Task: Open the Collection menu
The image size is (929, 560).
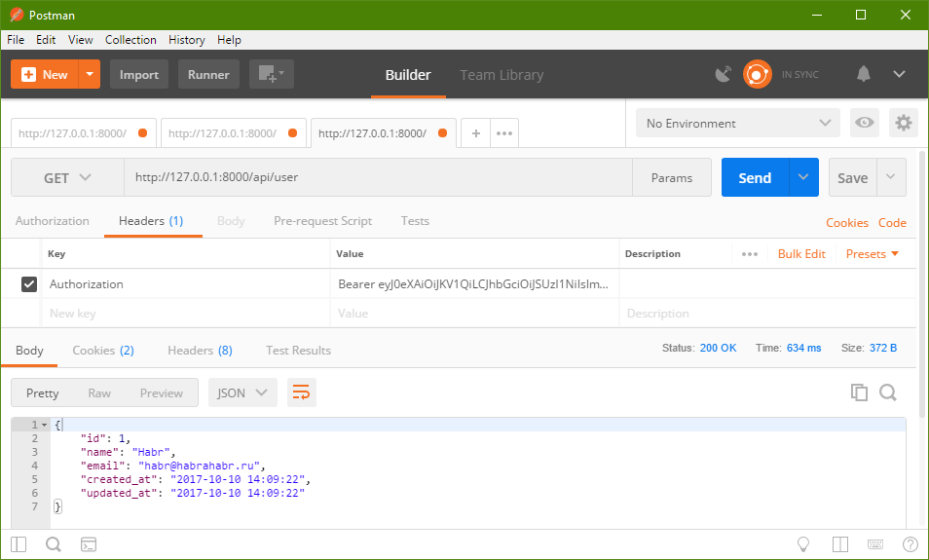Action: pos(130,40)
